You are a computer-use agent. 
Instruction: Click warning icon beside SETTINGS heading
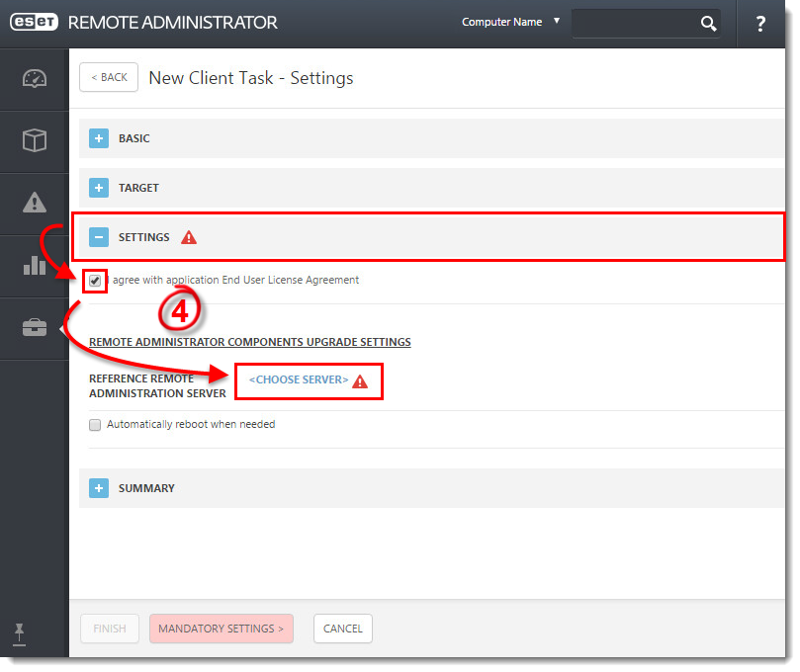pyautogui.click(x=189, y=237)
